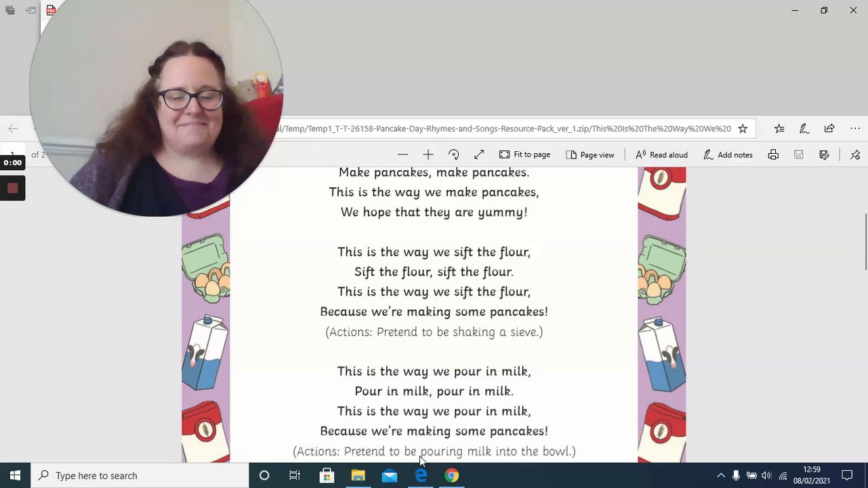Open tabs you've set aside icon
Screen dimensions: 868x488
pyautogui.click(x=9, y=10)
